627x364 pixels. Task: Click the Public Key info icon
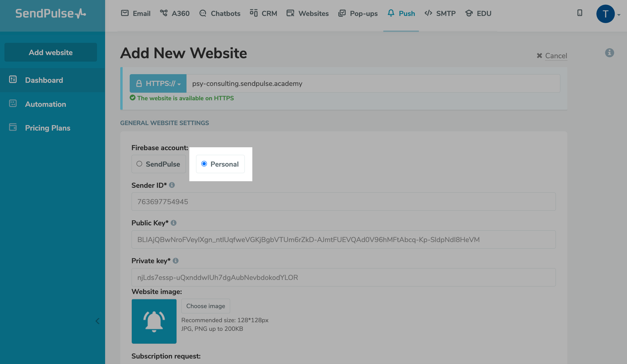pos(173,223)
